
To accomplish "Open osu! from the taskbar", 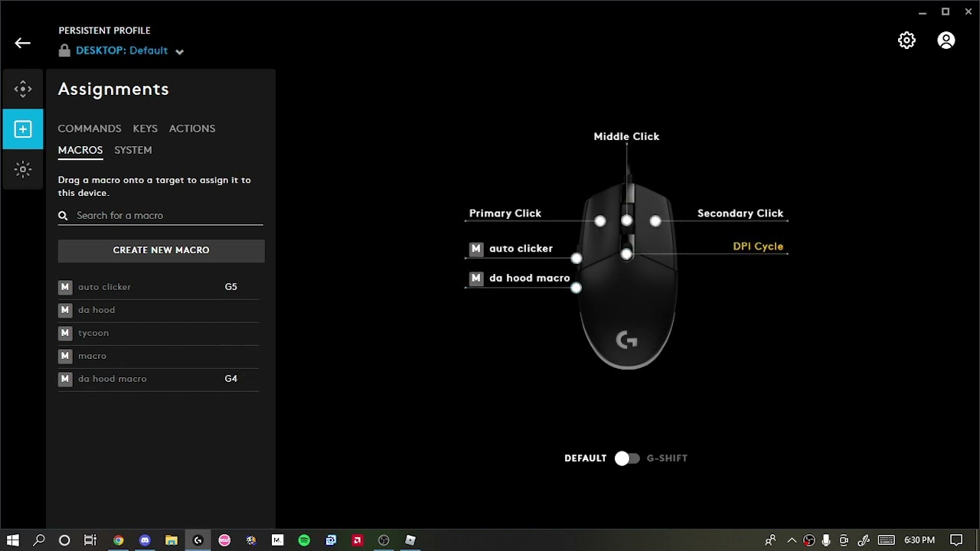I will pos(224,540).
